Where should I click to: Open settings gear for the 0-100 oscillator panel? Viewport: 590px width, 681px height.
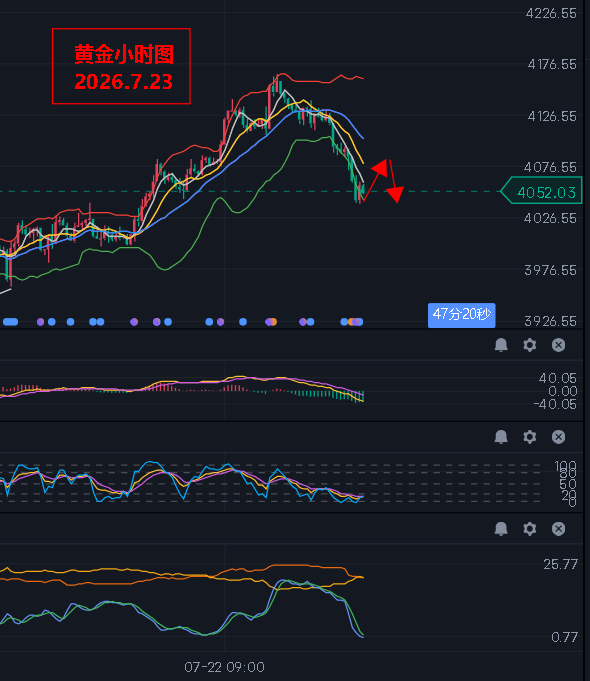[530, 436]
